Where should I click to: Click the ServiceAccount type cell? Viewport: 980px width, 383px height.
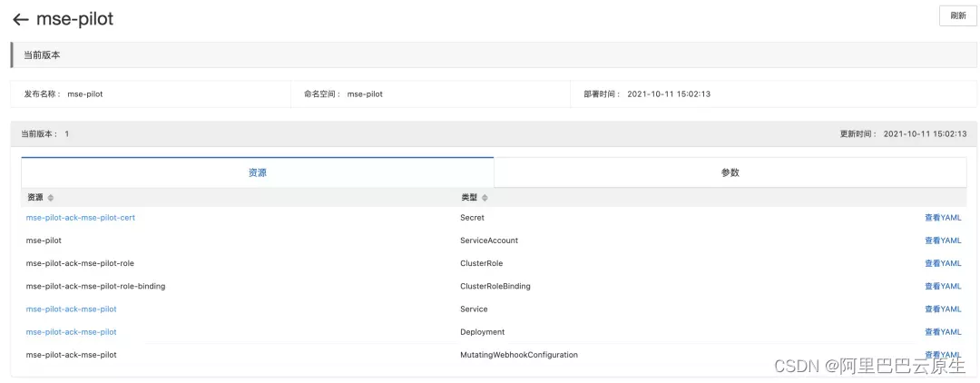(489, 241)
